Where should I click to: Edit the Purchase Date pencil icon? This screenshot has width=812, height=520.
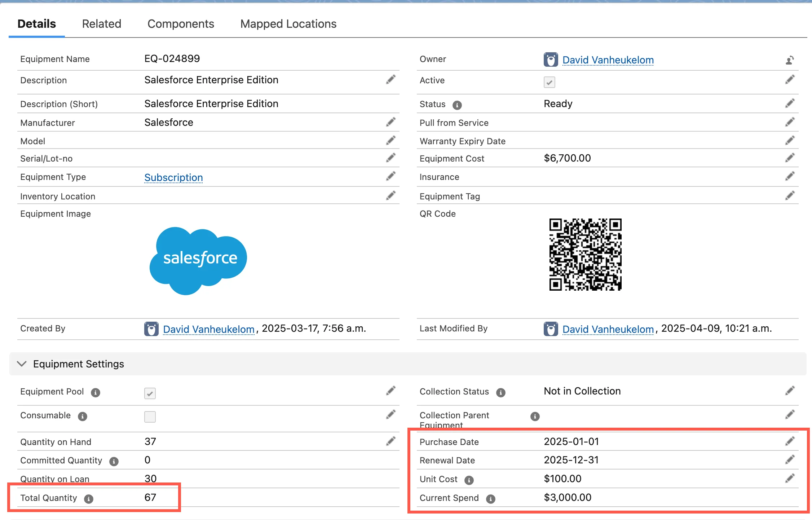point(790,441)
